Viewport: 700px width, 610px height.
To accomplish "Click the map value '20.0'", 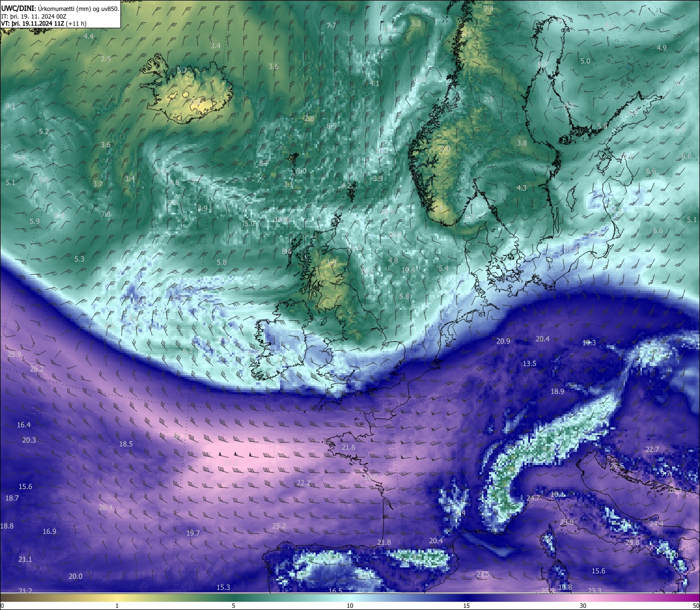I will click(x=75, y=576).
